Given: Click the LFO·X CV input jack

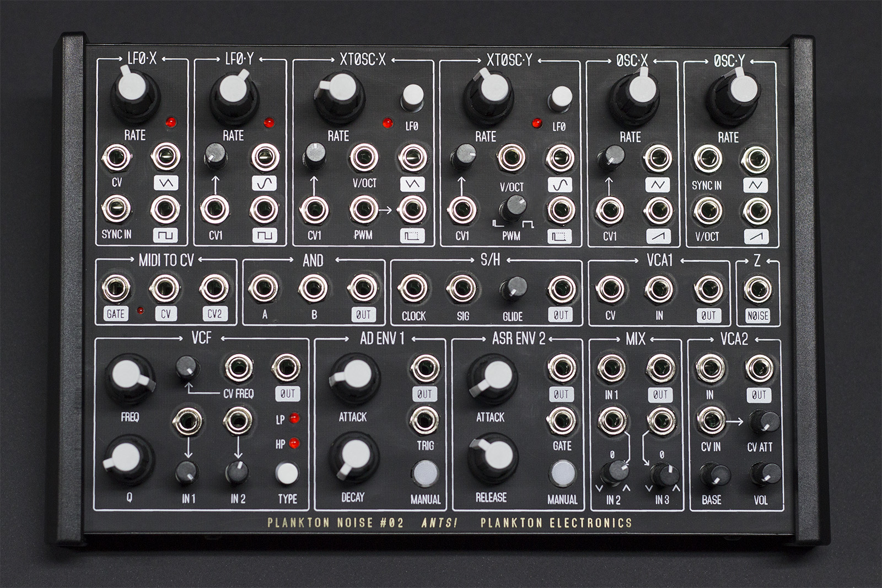Looking at the screenshot, I should point(117,158).
